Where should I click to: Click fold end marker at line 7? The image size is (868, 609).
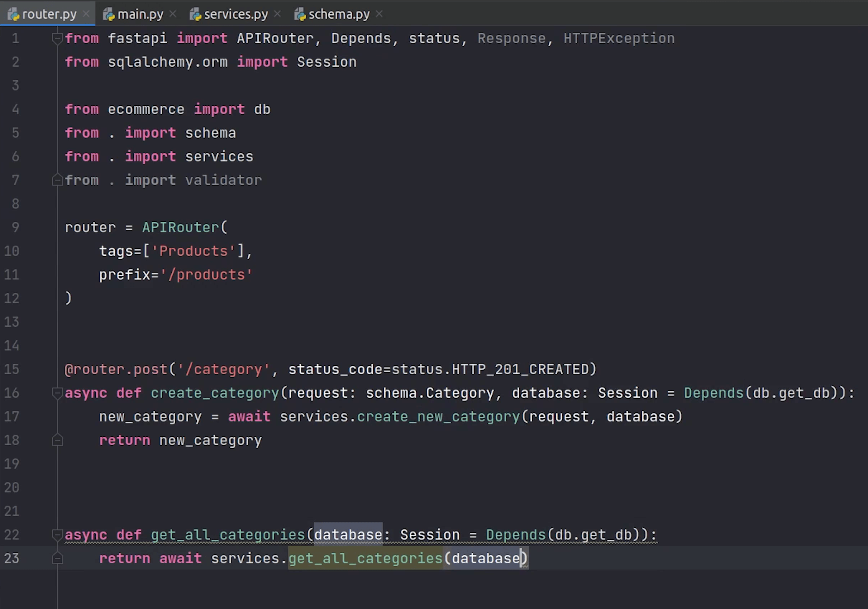pyautogui.click(x=57, y=180)
